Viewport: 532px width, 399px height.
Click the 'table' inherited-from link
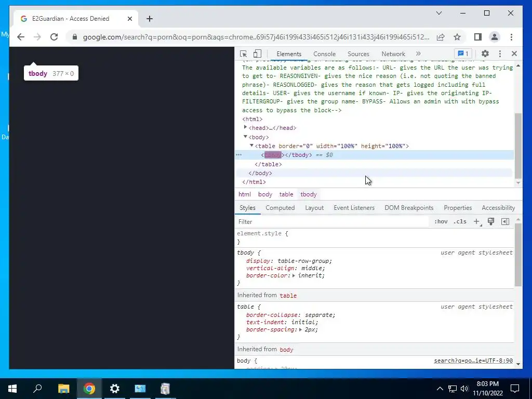point(288,296)
